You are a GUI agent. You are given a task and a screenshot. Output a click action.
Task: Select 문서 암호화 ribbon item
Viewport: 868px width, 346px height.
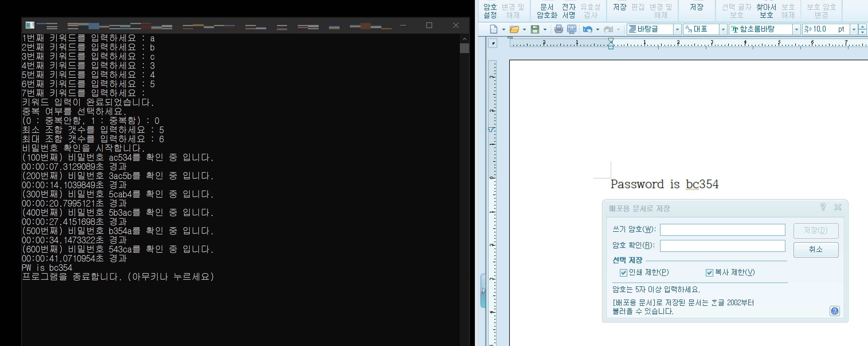(547, 11)
